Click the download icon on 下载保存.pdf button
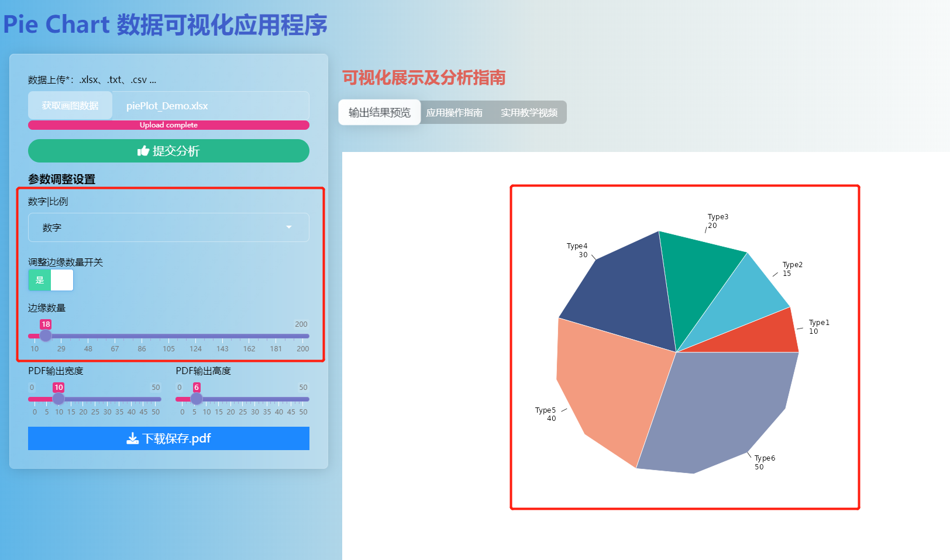950x560 pixels. click(133, 438)
